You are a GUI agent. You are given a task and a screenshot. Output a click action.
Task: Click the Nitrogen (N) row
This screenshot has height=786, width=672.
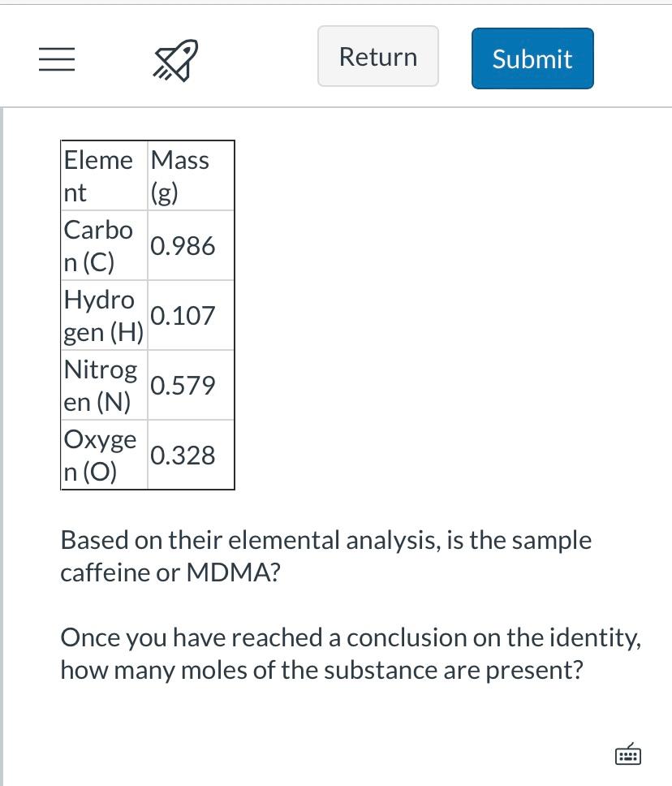pos(103,386)
